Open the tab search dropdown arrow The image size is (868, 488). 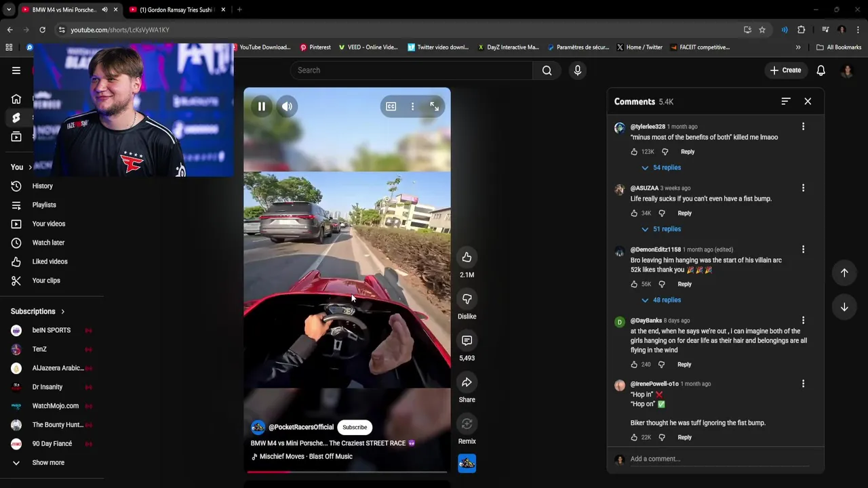pos(9,9)
